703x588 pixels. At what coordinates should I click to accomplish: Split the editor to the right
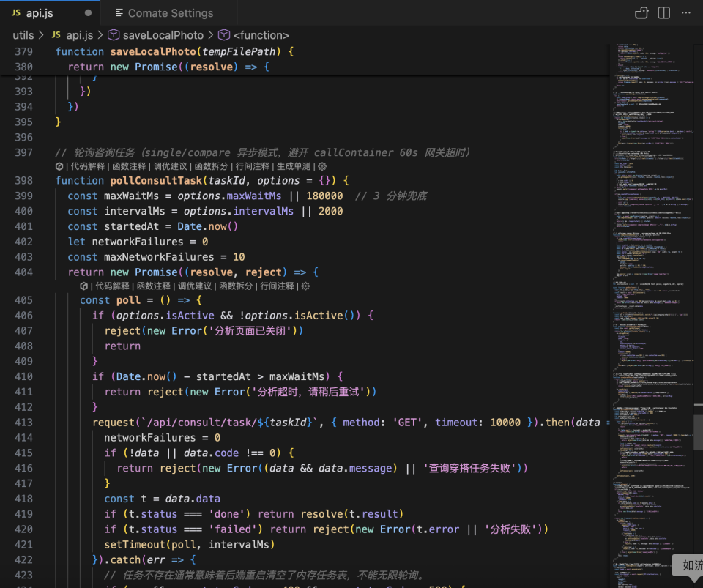click(664, 13)
